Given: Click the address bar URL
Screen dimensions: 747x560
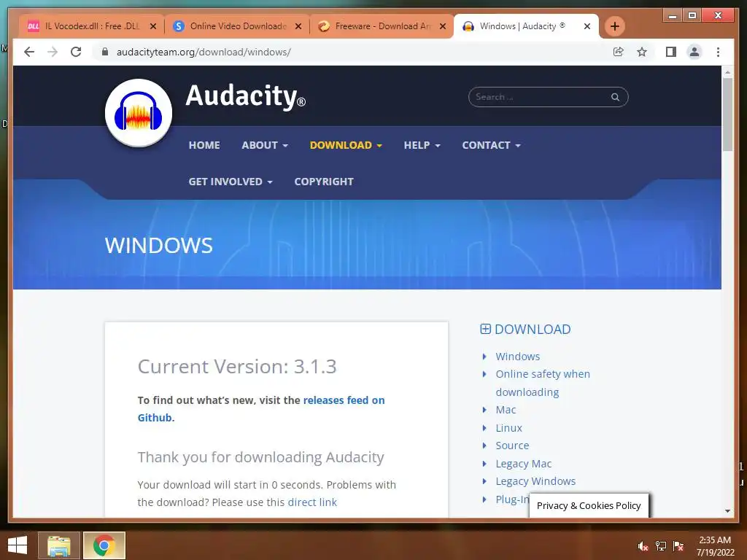Looking at the screenshot, I should pos(204,52).
